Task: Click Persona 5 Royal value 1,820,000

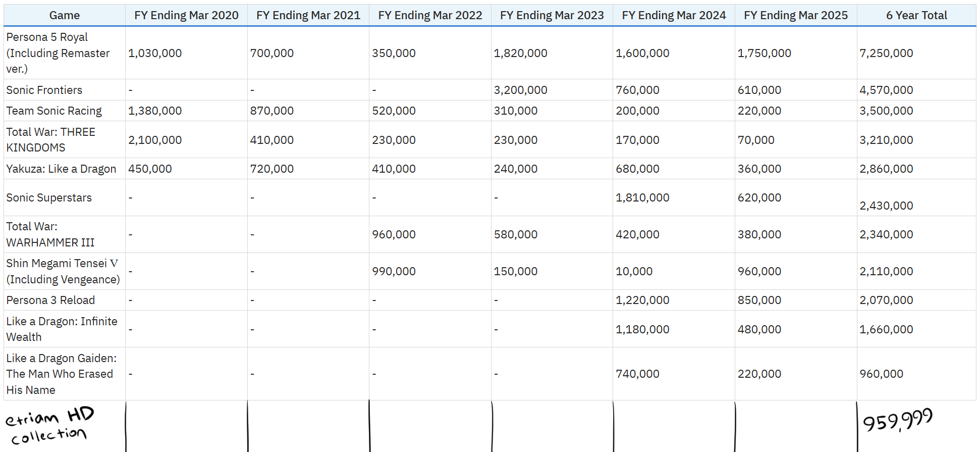Action: (x=520, y=53)
